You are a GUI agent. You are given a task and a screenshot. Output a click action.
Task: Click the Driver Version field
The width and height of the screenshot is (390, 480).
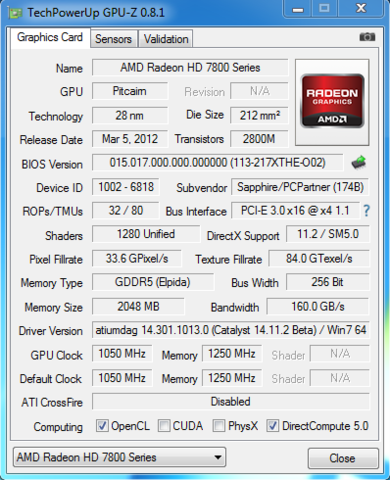click(231, 330)
